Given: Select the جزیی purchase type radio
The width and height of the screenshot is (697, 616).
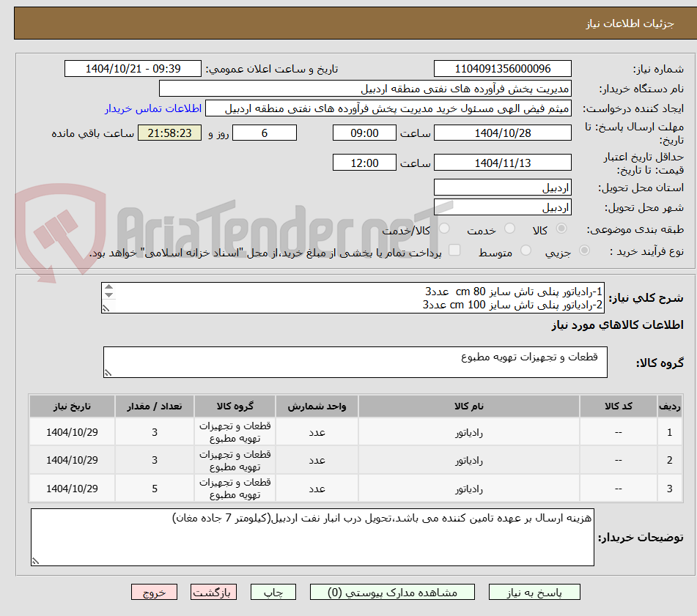Looking at the screenshot, I should (x=585, y=251).
